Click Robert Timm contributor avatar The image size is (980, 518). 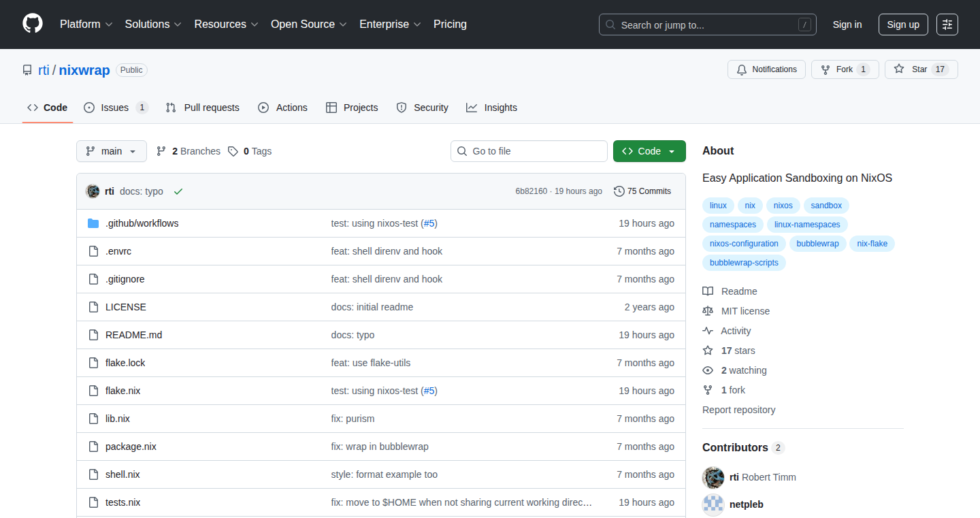coord(713,477)
